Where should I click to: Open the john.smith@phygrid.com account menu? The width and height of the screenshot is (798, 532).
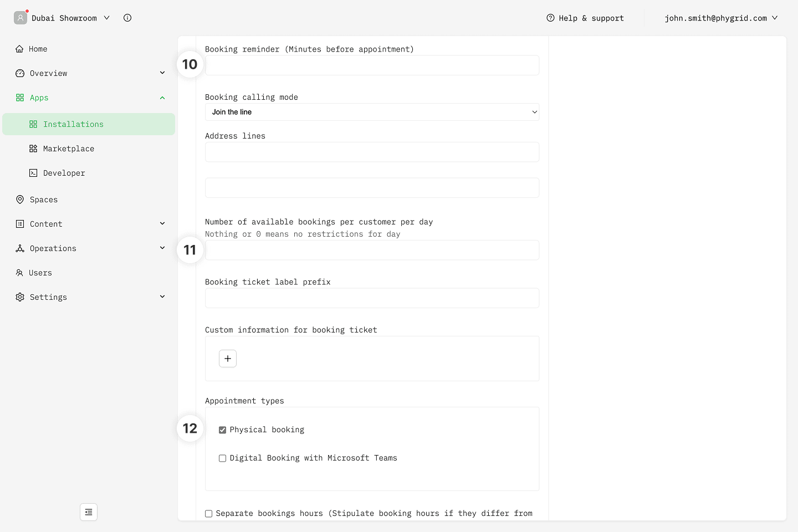coord(720,18)
